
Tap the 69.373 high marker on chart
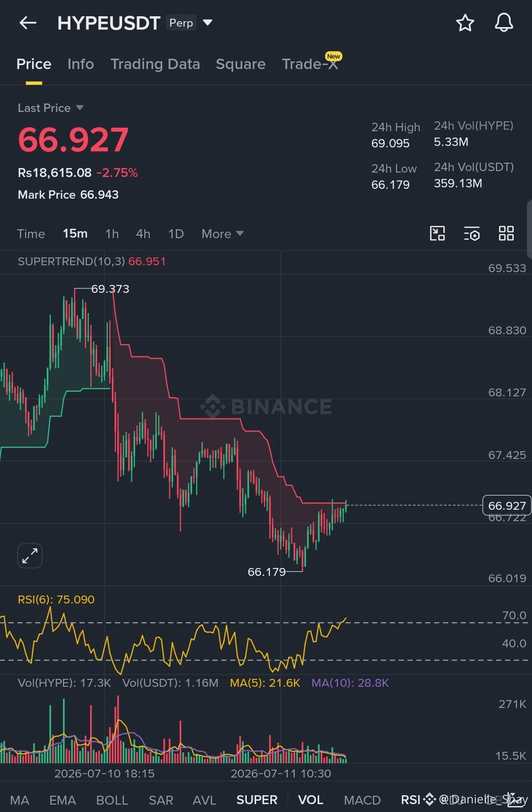110,289
